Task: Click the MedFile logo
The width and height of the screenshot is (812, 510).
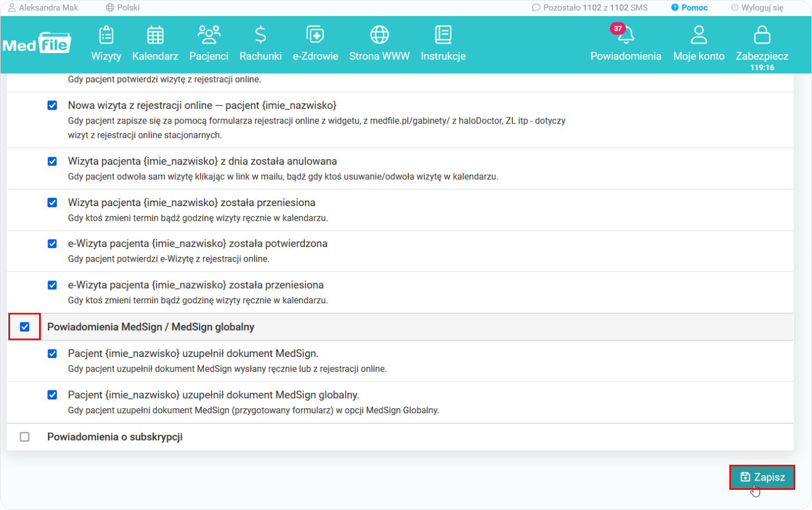Action: tap(36, 43)
